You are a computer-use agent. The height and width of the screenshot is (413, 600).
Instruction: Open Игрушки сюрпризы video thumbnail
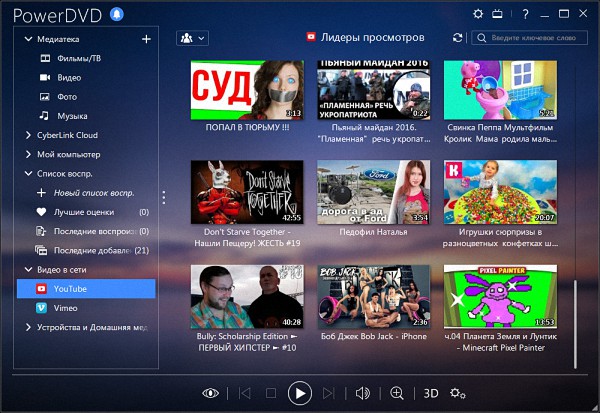tap(500, 192)
